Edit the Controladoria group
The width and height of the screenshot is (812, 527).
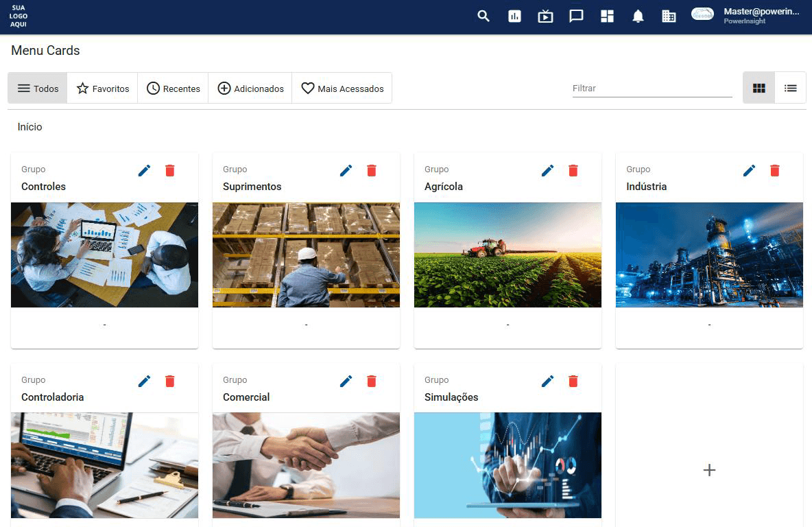(145, 382)
